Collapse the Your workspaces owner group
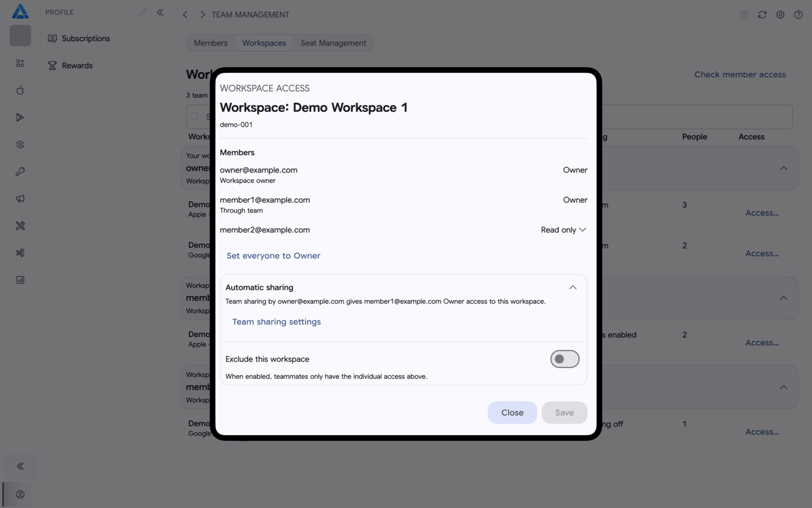This screenshot has height=508, width=812. [x=784, y=168]
